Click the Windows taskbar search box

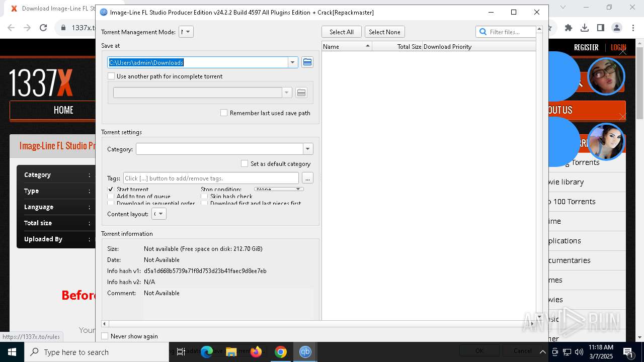point(97,352)
